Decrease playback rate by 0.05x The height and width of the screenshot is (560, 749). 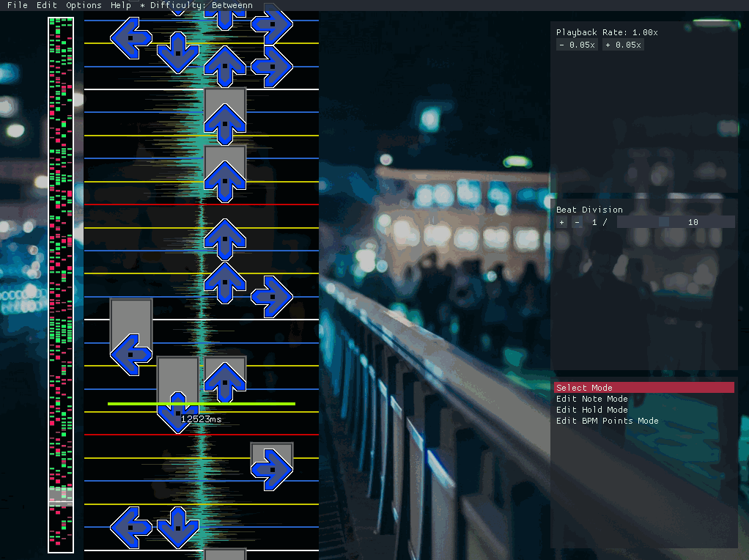[x=577, y=45]
